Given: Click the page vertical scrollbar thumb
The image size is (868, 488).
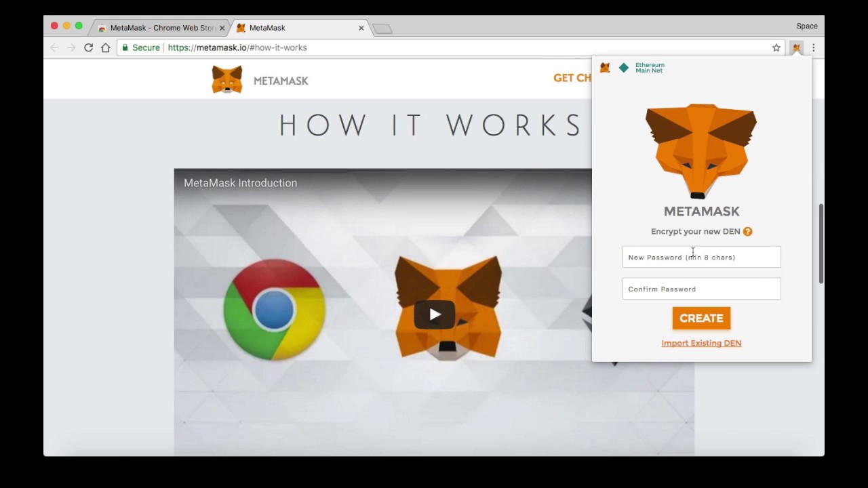Looking at the screenshot, I should tap(821, 243).
